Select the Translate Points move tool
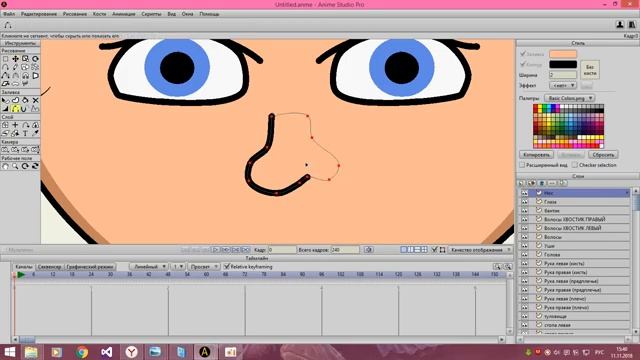This screenshot has width=640, height=360. 16,59
